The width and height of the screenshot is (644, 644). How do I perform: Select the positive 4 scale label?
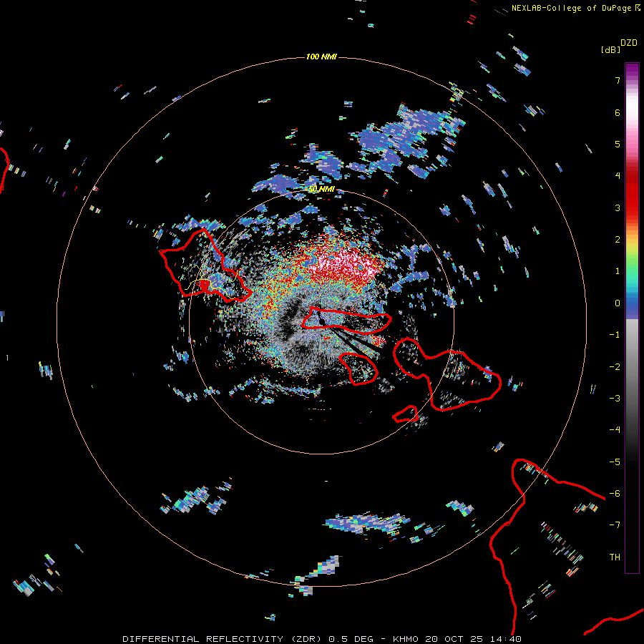coord(618,176)
